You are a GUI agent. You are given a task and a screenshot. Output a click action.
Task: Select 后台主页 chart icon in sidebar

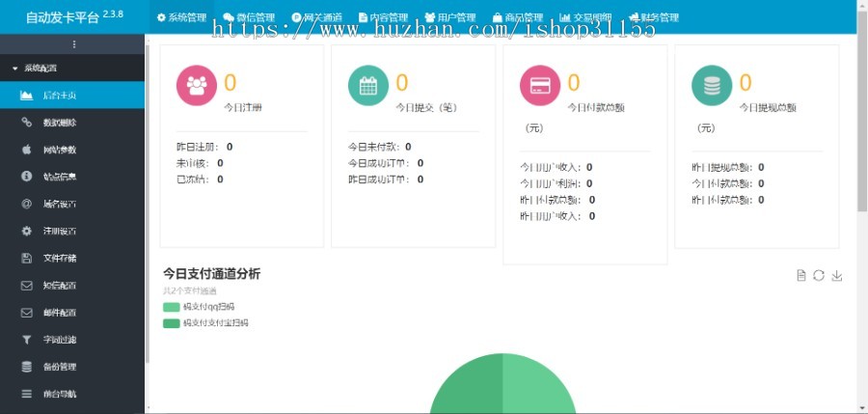click(x=27, y=96)
